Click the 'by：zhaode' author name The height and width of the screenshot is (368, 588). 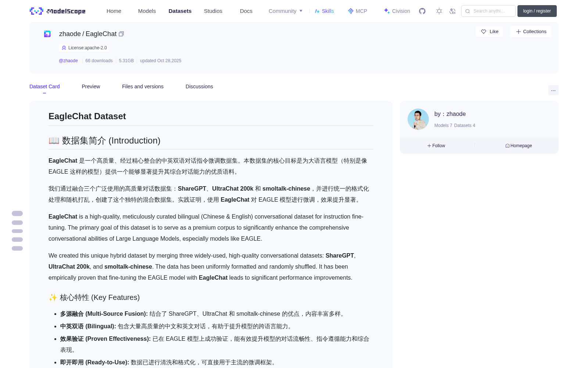tap(450, 114)
